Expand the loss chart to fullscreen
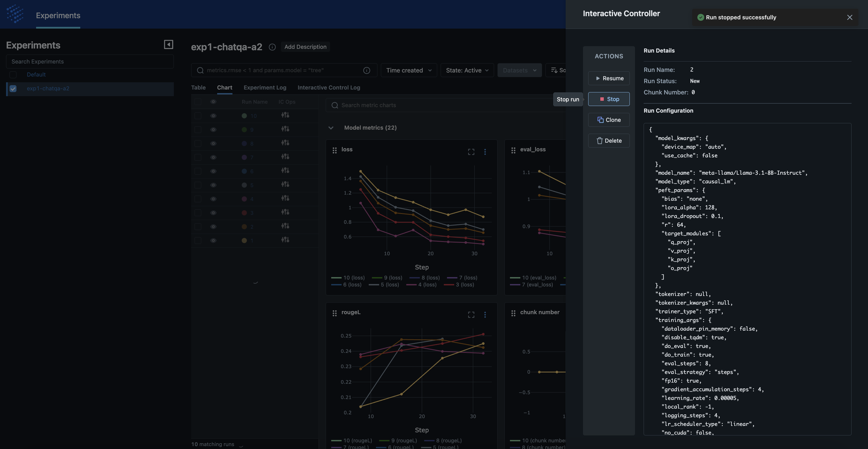Image resolution: width=868 pixels, height=449 pixels. (471, 152)
